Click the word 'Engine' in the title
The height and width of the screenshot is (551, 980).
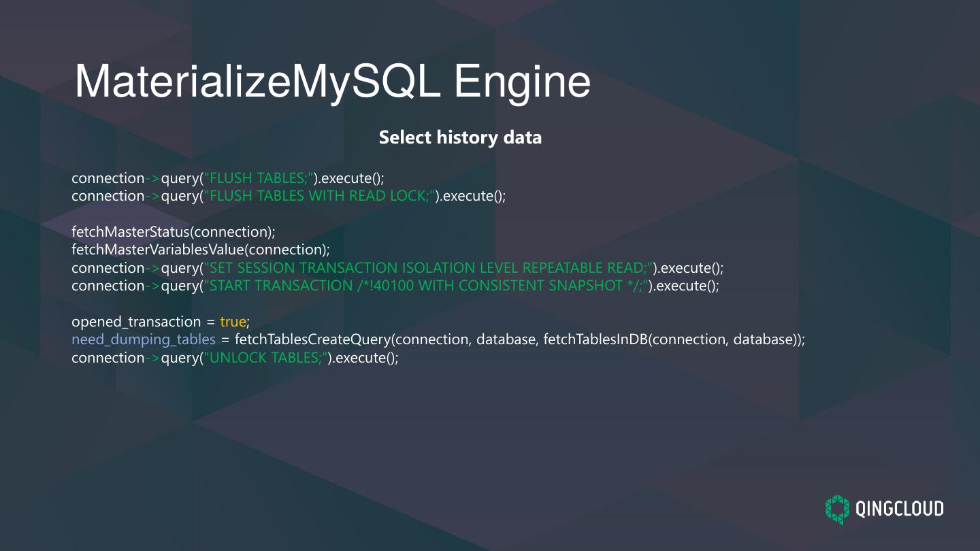pos(522,82)
